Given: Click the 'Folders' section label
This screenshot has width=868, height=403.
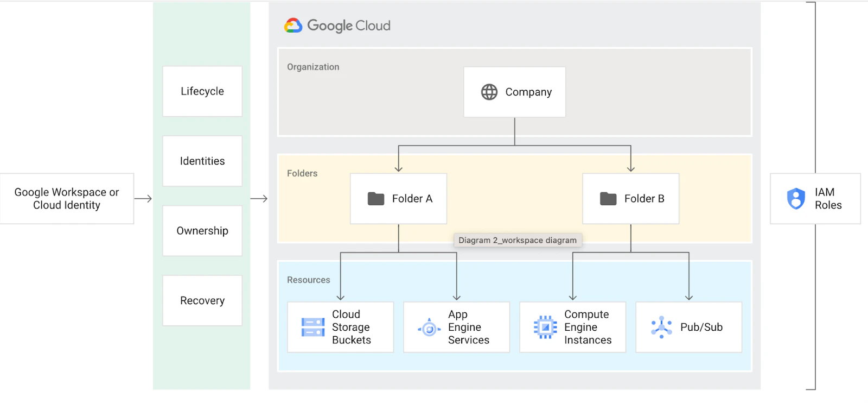Looking at the screenshot, I should (x=302, y=173).
